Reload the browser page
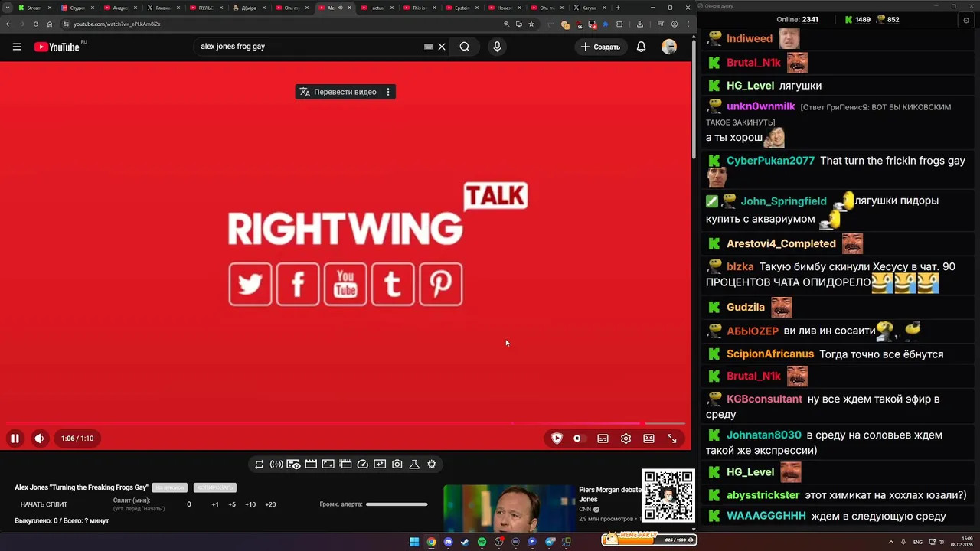Image resolution: width=980 pixels, height=551 pixels. click(x=35, y=24)
